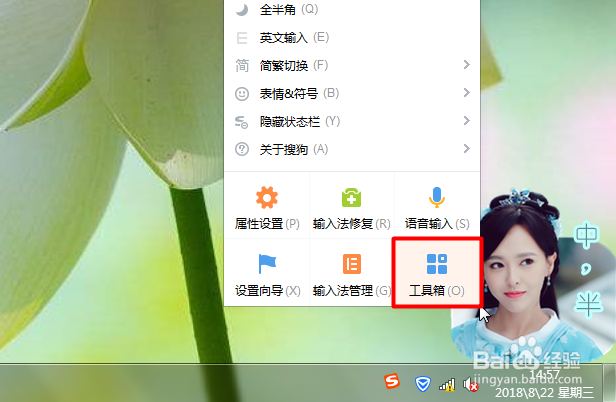The image size is (616, 402).
Task: Choose 隐藏状态栏 (Y) menu entry
Action: point(352,122)
